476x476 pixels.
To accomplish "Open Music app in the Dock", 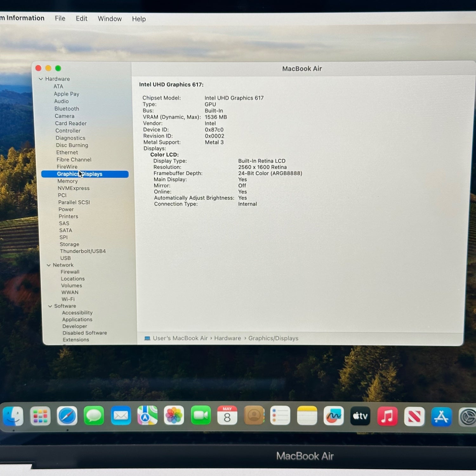I will (x=387, y=416).
